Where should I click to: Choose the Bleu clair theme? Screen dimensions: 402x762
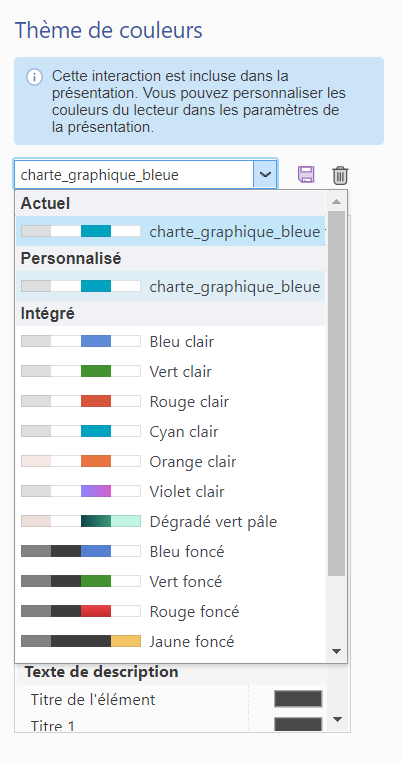(171, 341)
